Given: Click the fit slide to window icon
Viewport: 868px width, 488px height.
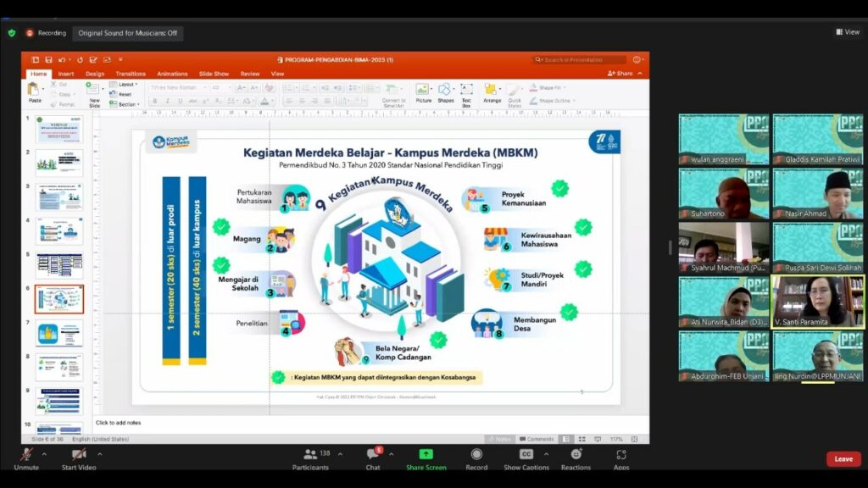Looking at the screenshot, I should pyautogui.click(x=634, y=439).
